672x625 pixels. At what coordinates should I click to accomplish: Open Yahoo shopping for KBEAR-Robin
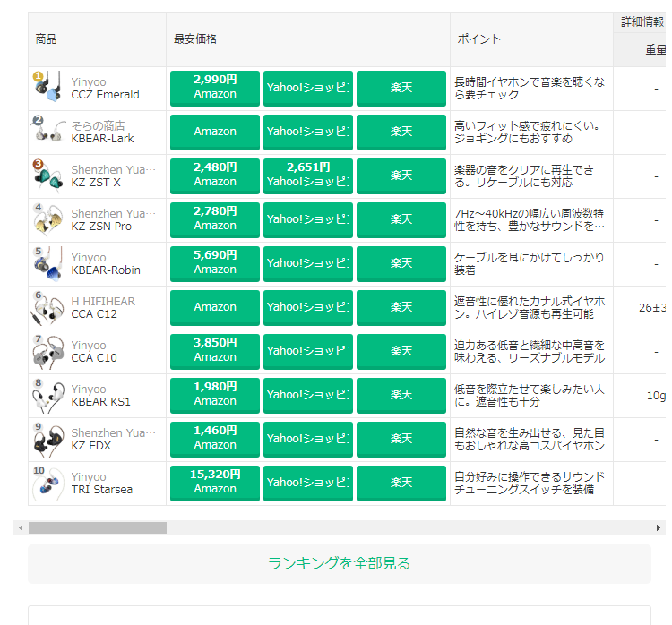click(307, 263)
